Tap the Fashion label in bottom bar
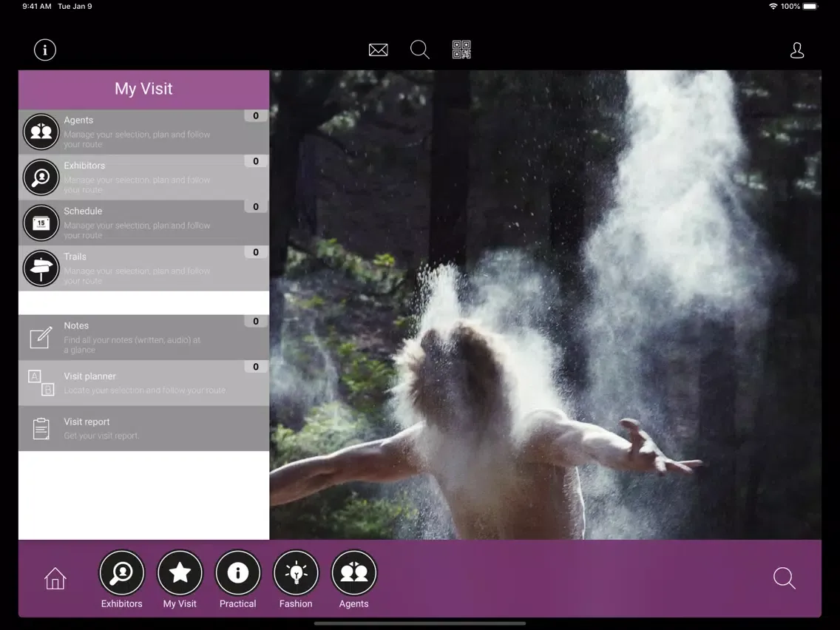Screen dimensions: 840x630 (x=296, y=603)
